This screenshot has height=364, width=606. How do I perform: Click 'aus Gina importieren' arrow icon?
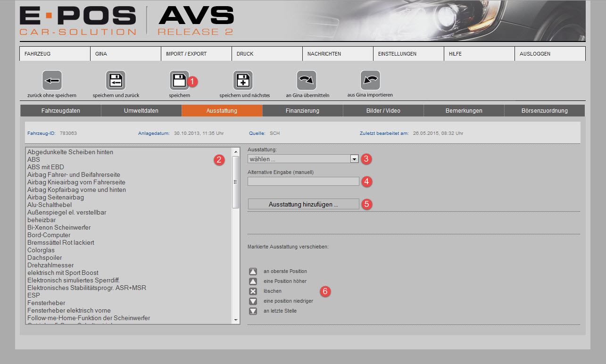(370, 80)
